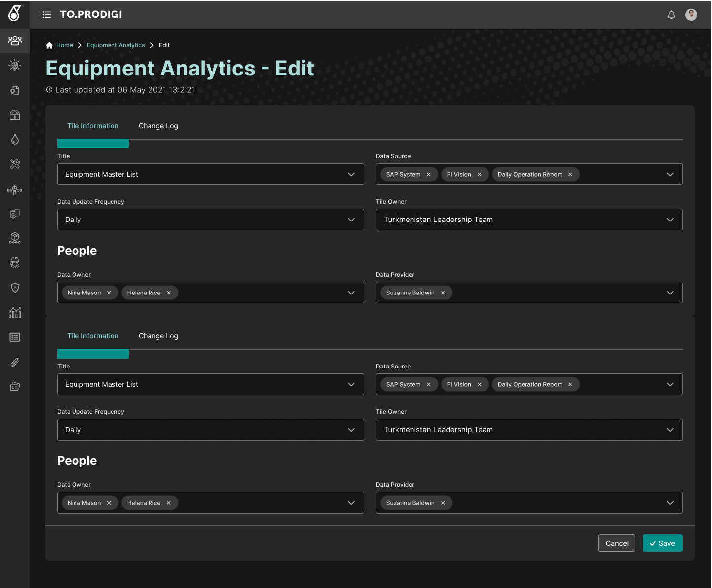Remove Helena Rice from first Data Owner field

pos(169,293)
